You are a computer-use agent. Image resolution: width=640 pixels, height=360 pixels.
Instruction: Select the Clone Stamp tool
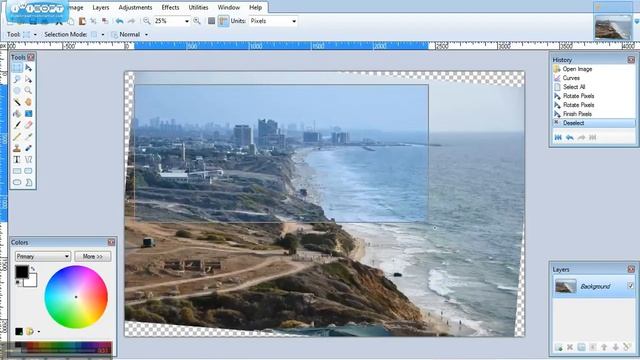tap(17, 148)
